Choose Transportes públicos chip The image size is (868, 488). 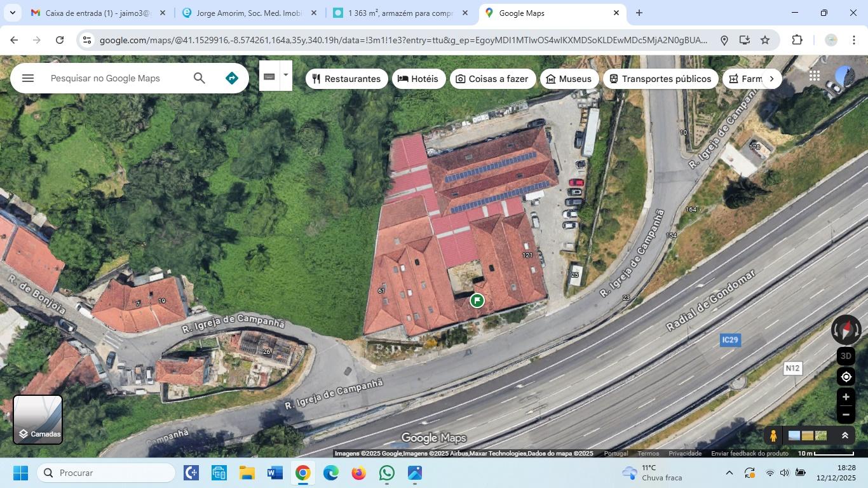(661, 79)
